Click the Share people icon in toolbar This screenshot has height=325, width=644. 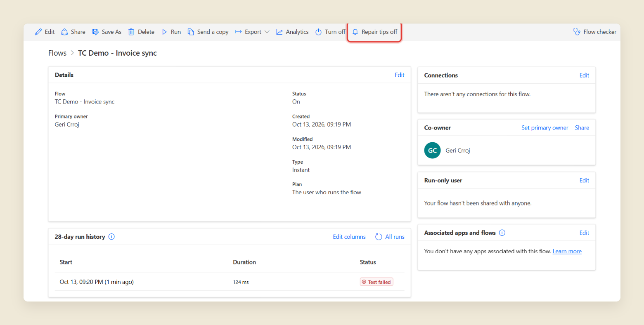click(64, 32)
